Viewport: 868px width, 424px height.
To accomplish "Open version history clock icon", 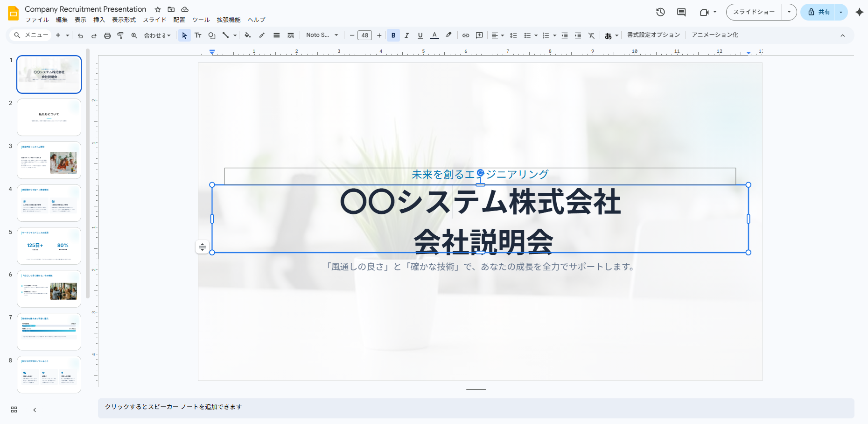I will 660,12.
